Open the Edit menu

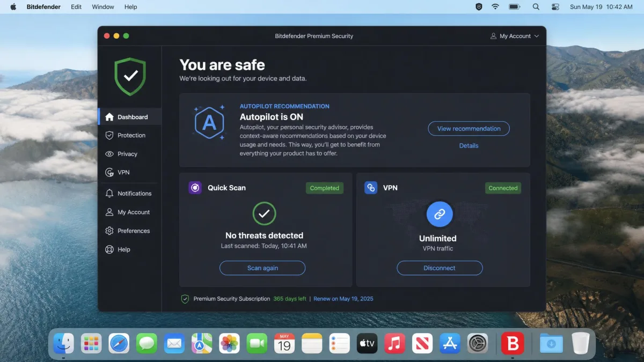[76, 7]
